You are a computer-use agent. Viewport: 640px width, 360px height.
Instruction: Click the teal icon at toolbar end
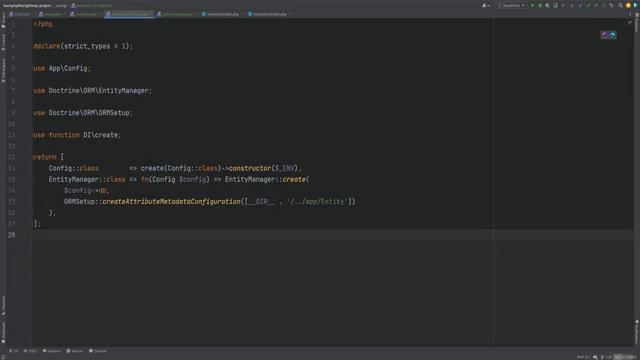(636, 5)
